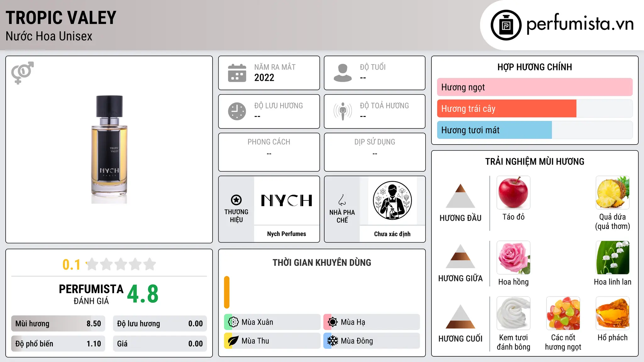Click the Giá 0.00 score row
644x362 pixels.
160,344
